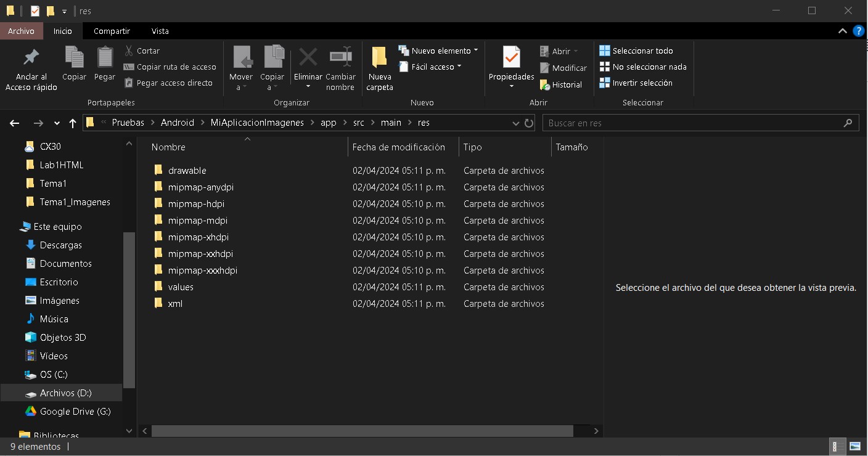Click the help question mark icon
This screenshot has height=456, width=868.
click(x=858, y=31)
